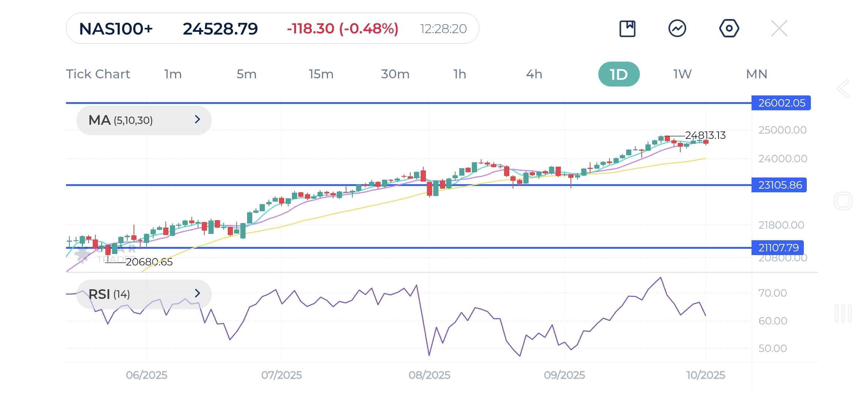
Task: Open the indicators chart-line icon
Action: click(677, 29)
